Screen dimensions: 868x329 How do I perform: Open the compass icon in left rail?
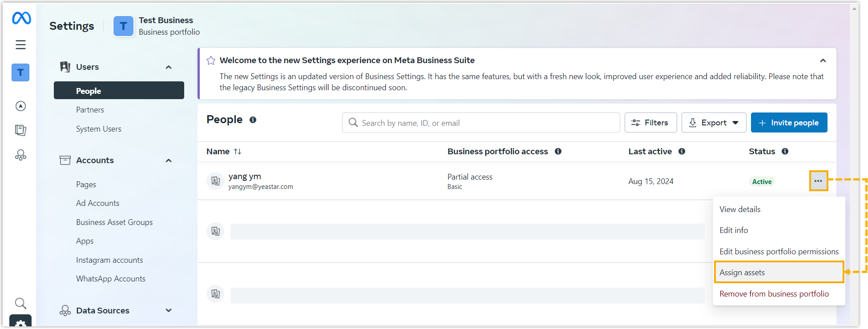20,106
